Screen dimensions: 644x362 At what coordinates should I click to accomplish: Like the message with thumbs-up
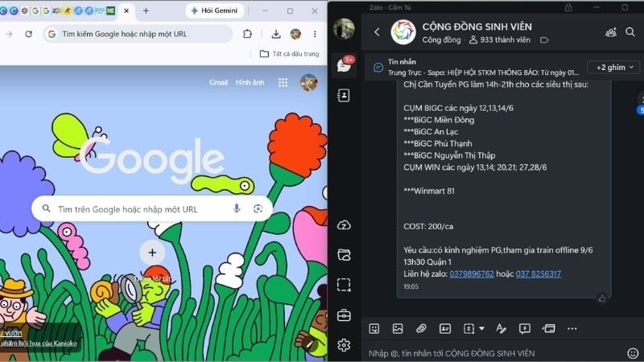602,298
